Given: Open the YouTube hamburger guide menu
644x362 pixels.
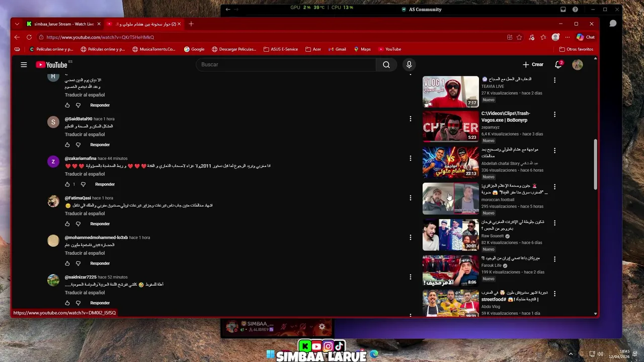Looking at the screenshot, I should 24,64.
